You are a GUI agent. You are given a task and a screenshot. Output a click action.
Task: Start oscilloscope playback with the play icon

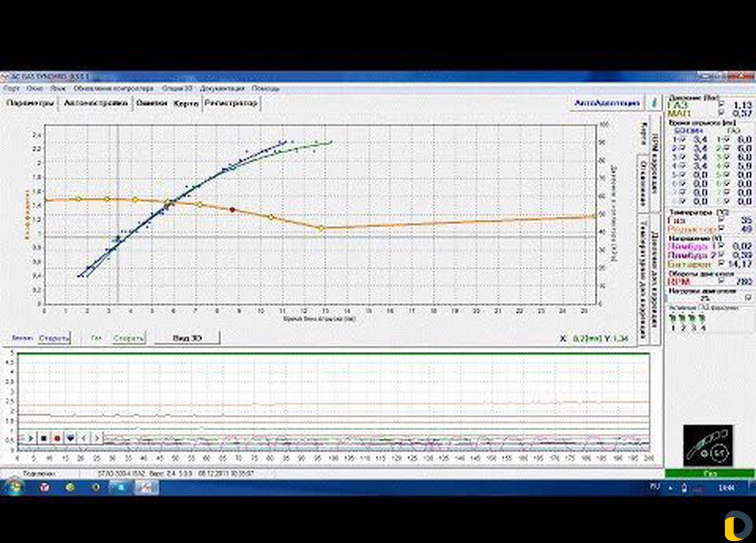pos(31,438)
